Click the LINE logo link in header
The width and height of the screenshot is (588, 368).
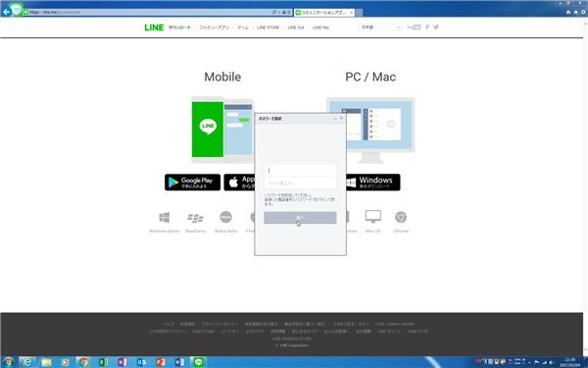(154, 27)
